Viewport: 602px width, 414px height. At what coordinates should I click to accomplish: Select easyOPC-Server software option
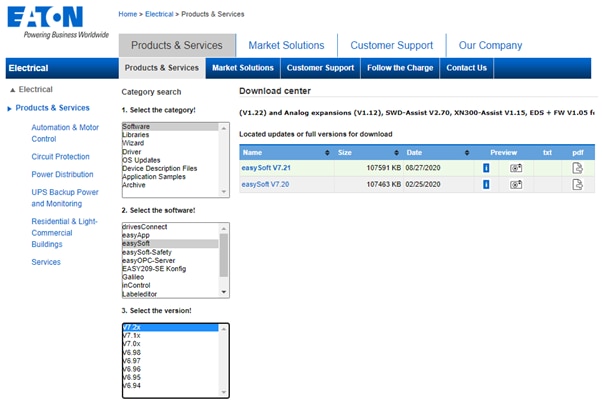(x=170, y=260)
